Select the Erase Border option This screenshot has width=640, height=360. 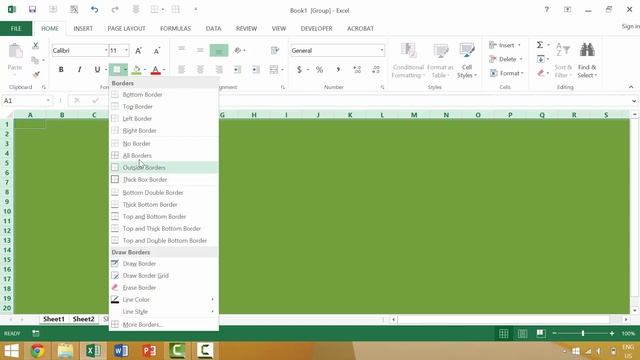[163, 288]
